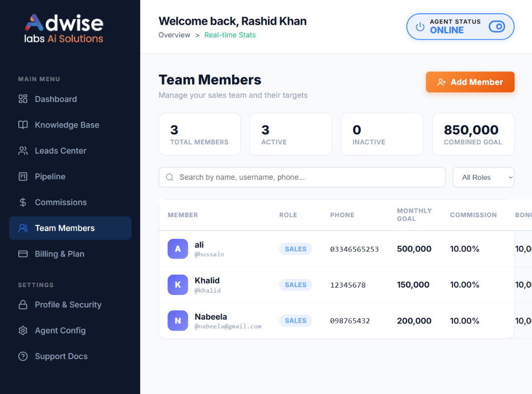Click Khalid's avatar with letter K
The height and width of the screenshot is (394, 532).
(178, 285)
